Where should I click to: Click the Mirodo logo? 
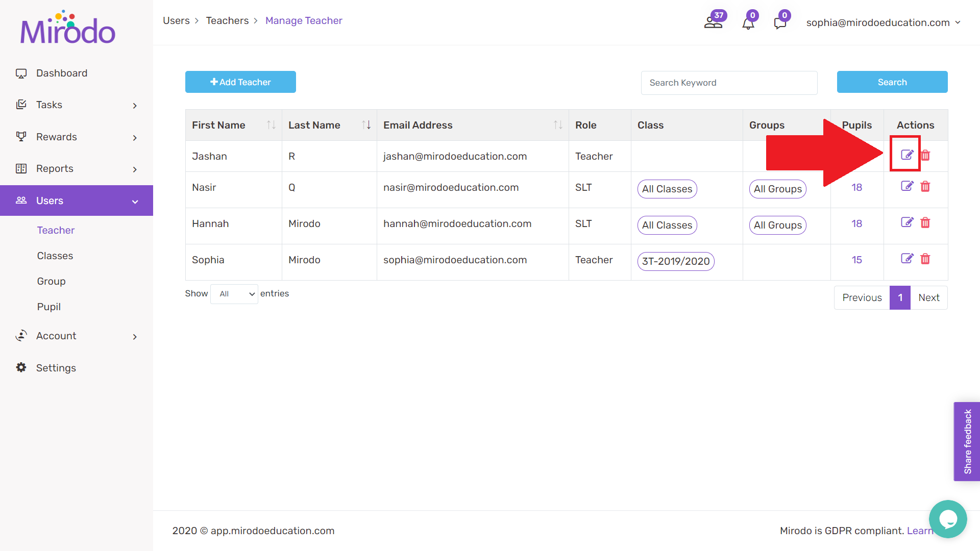68,28
